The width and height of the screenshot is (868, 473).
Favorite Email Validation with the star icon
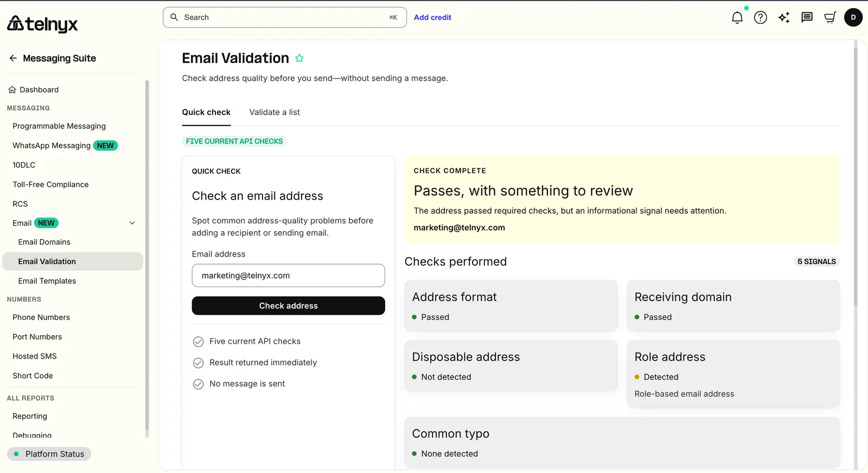point(299,58)
